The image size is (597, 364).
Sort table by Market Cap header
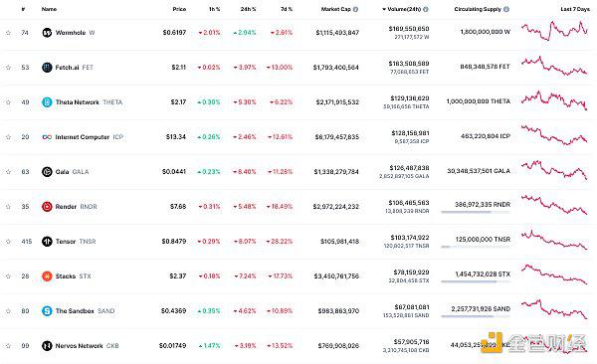pos(335,9)
